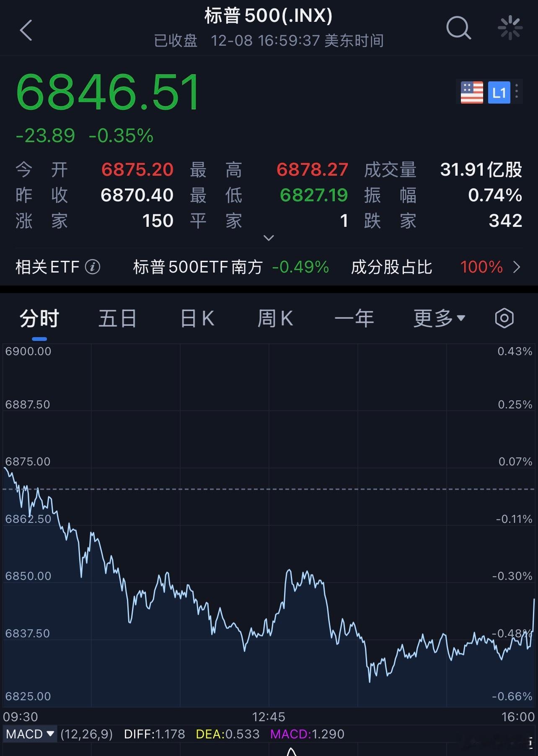Viewport: 538px width, 756px height.
Task: Switch to the 周K tab
Action: (x=275, y=318)
